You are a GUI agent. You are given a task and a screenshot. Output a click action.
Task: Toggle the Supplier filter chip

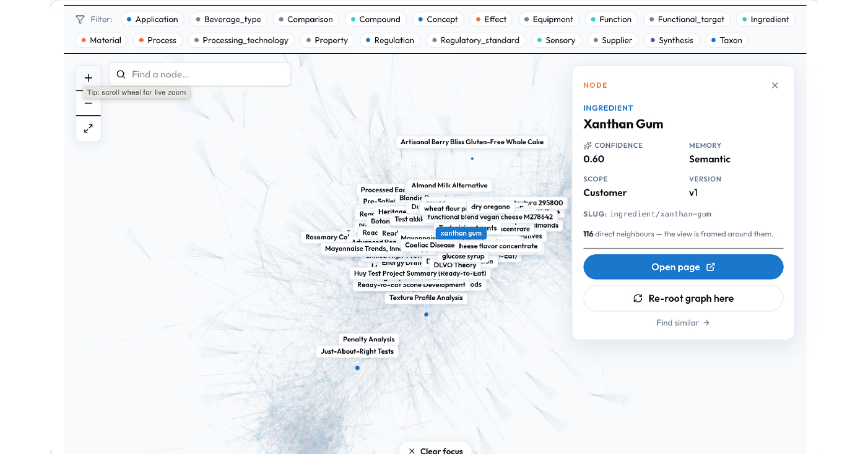pyautogui.click(x=613, y=40)
